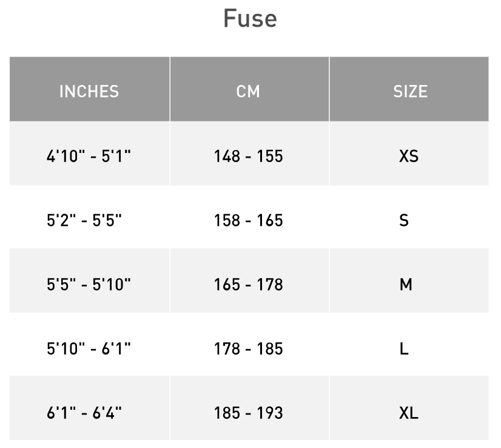Image resolution: width=501 pixels, height=448 pixels.
Task: Click the 5'10" - 6'1" height cell
Action: pyautogui.click(x=89, y=348)
